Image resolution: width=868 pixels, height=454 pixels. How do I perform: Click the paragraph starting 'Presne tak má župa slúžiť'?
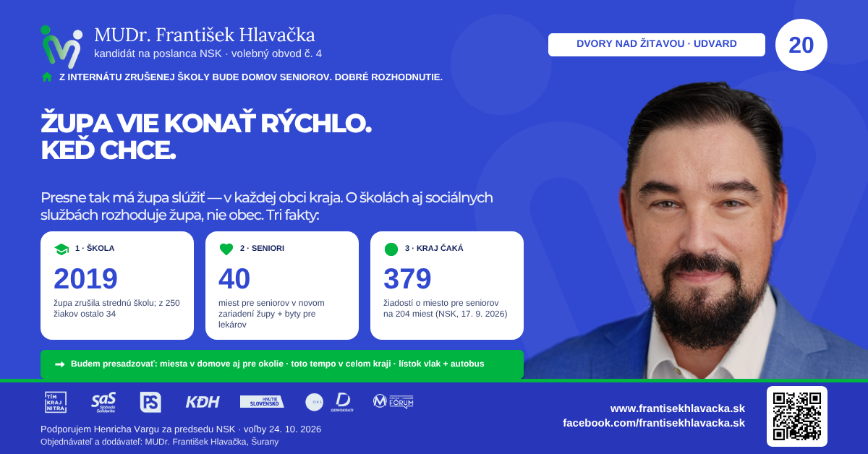(267, 207)
